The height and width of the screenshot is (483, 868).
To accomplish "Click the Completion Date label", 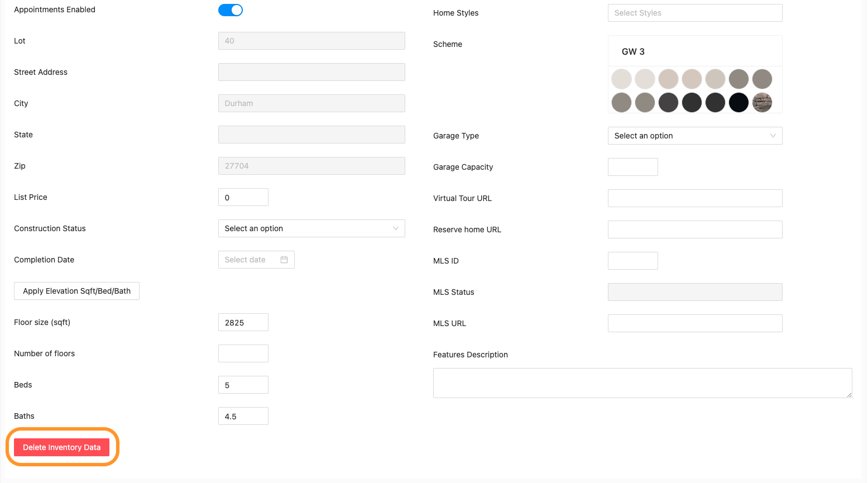I will pyautogui.click(x=44, y=260).
